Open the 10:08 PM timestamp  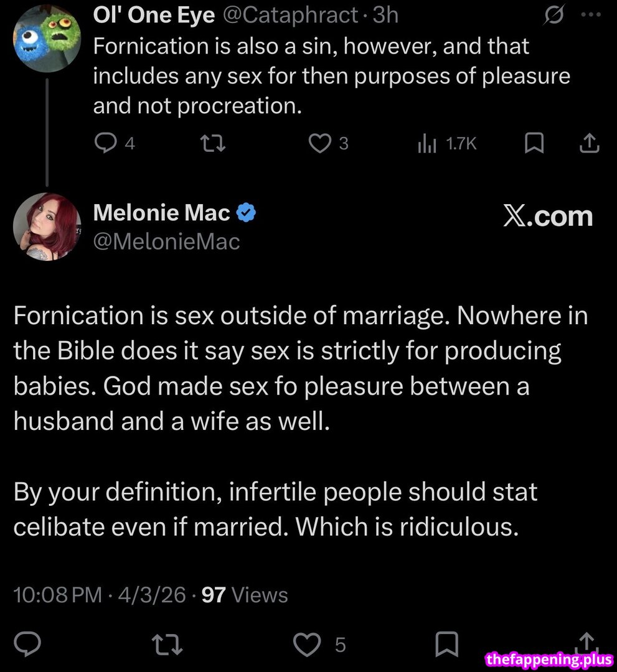[x=57, y=595]
